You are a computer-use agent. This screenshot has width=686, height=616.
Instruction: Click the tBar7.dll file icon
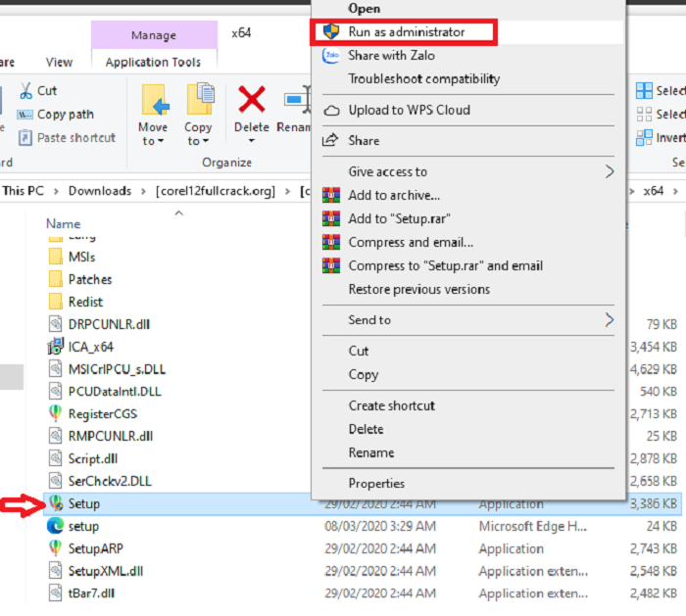55,592
